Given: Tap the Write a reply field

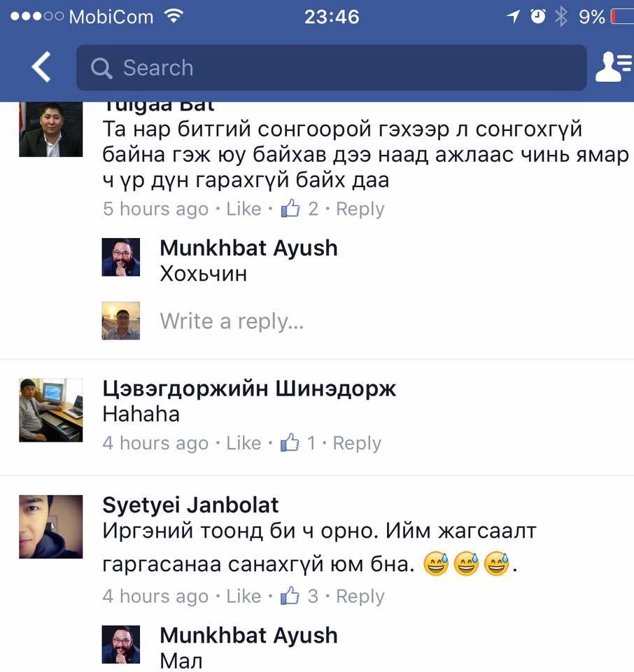Looking at the screenshot, I should point(232,321).
